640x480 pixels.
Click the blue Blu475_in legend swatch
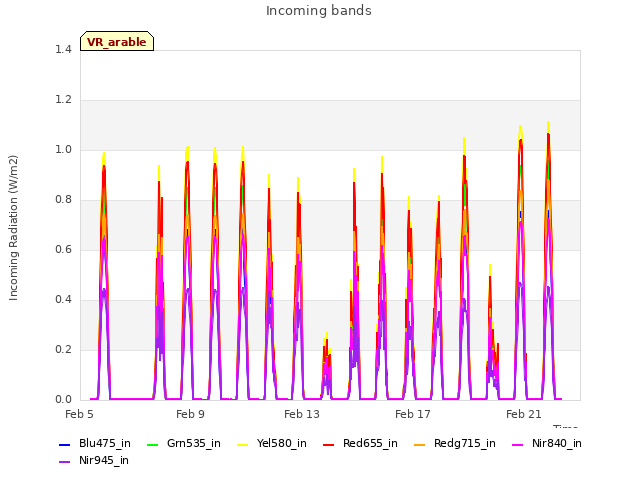coord(64,444)
